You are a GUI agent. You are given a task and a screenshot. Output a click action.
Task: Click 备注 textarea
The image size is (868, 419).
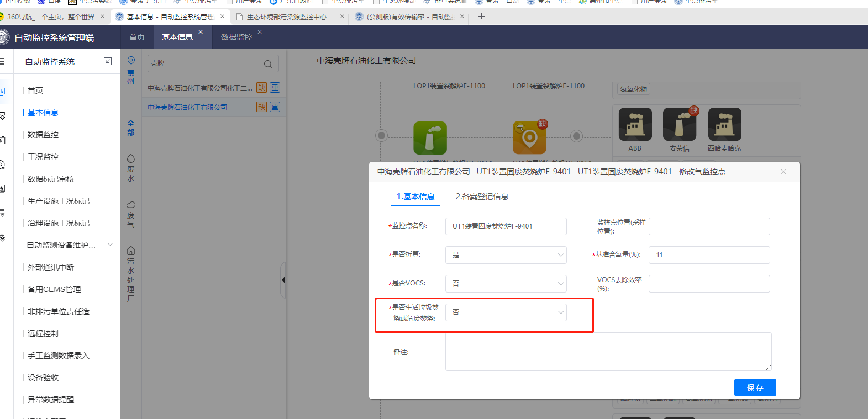[x=608, y=352]
